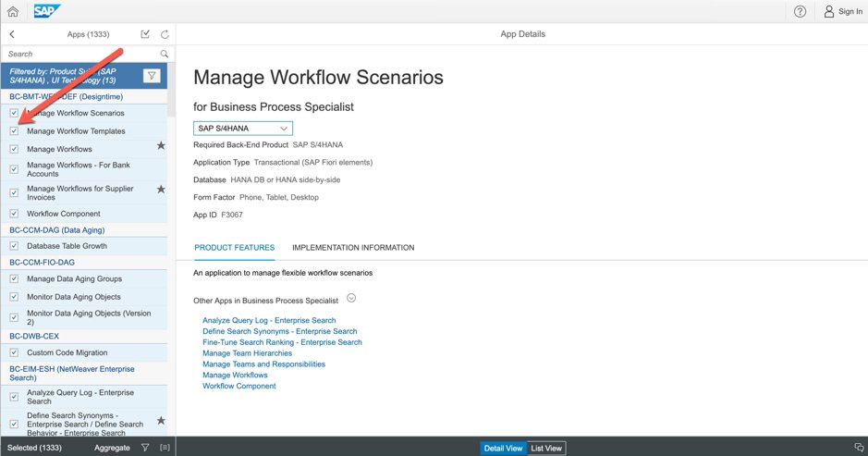The image size is (868, 456).
Task: Open Analyze Query Log - Enterprise Search link
Action: tap(269, 320)
